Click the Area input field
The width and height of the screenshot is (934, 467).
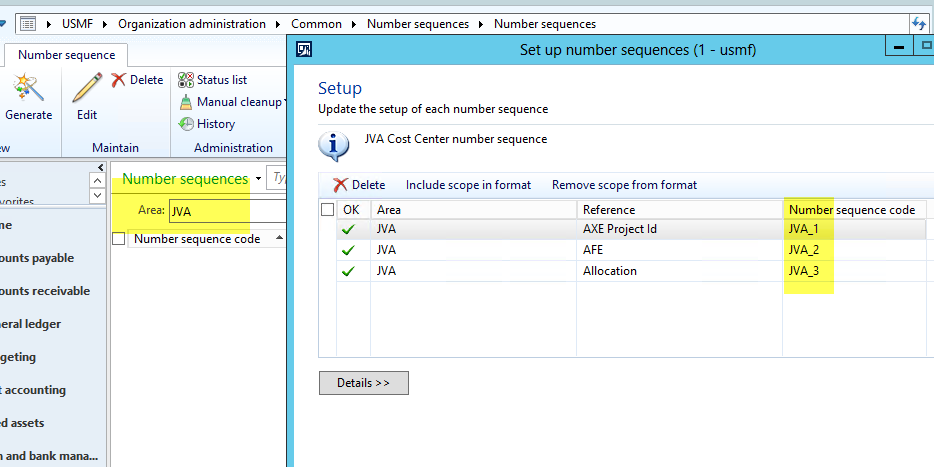point(209,211)
